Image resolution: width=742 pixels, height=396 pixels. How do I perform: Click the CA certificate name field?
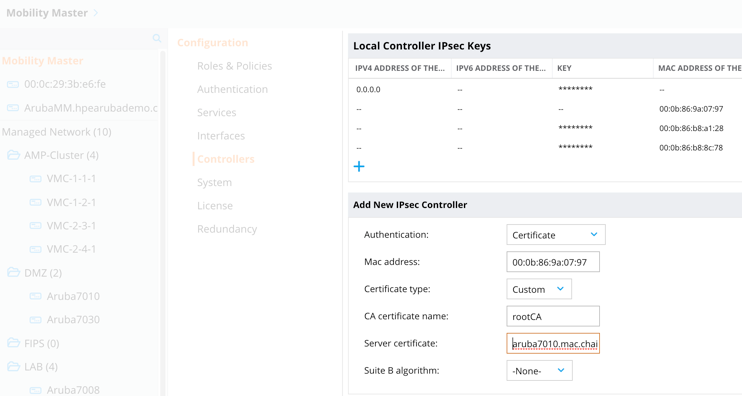coord(553,316)
